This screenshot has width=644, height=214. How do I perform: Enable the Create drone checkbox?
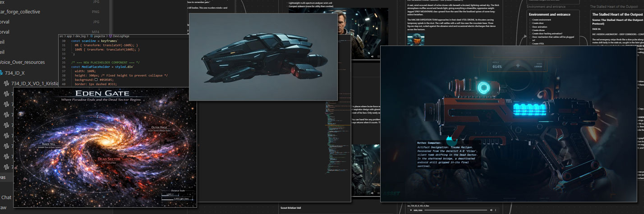(x=529, y=31)
